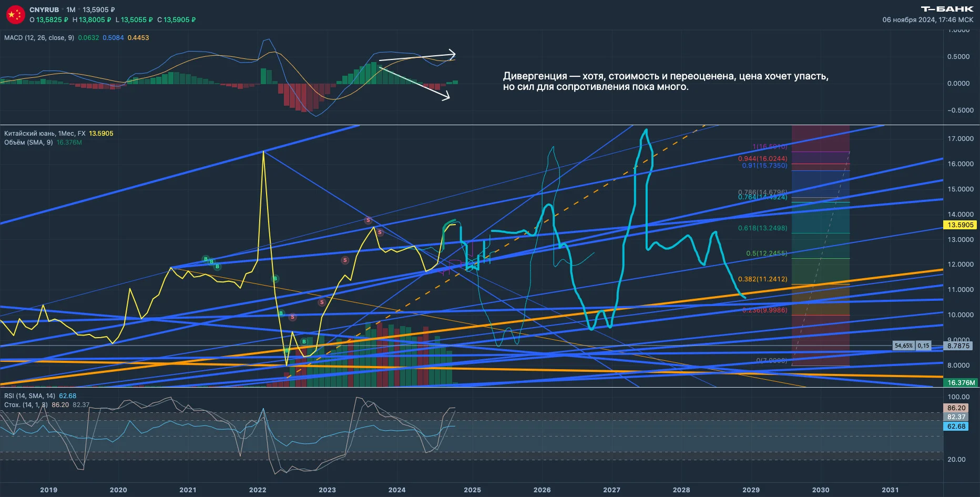Viewport: 980px width, 497px height.
Task: Click the T-БАНК logo
Action: click(947, 9)
